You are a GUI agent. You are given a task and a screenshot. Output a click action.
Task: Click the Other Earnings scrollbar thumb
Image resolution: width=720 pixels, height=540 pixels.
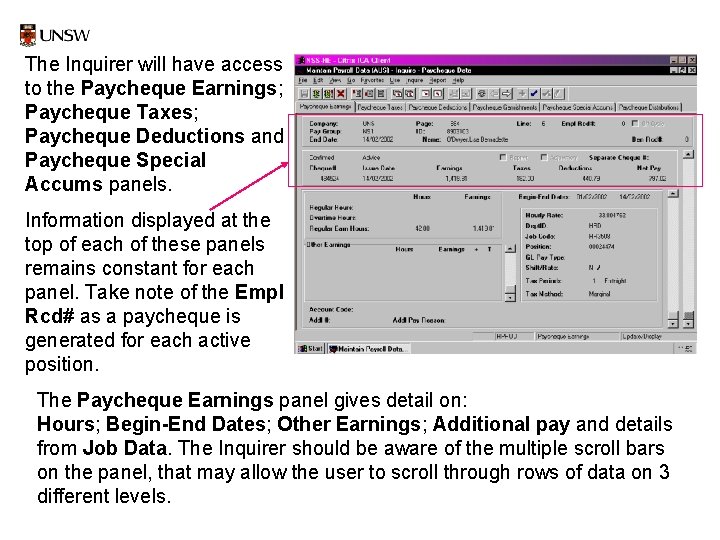coord(510,289)
